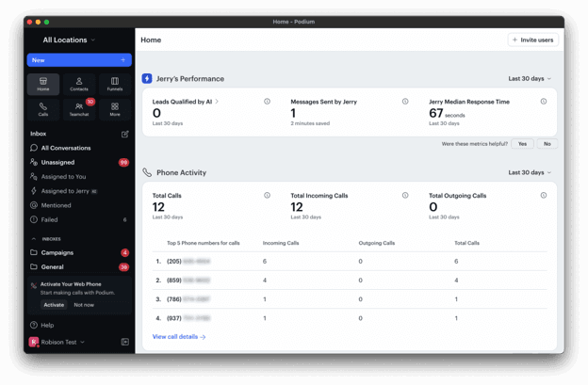Show info for Total Outgoing Calls
Image resolution: width=588 pixels, height=385 pixels.
[x=544, y=196]
